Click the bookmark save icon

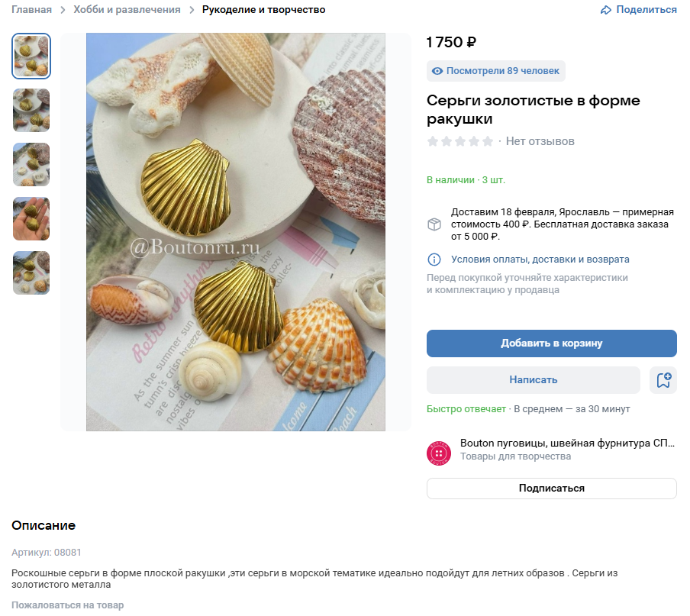point(663,380)
